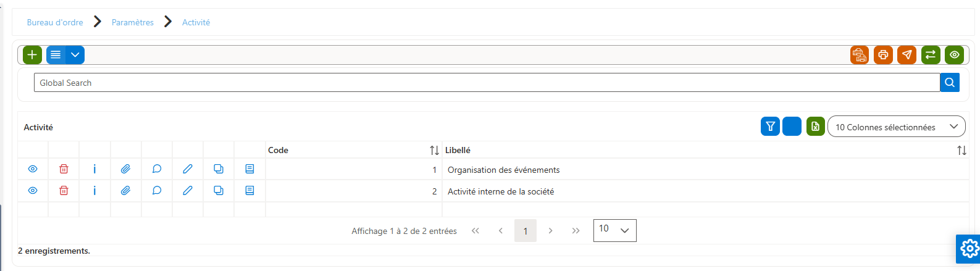Duplicate the Activité interne de la société row
The width and height of the screenshot is (980, 271).
tap(219, 191)
